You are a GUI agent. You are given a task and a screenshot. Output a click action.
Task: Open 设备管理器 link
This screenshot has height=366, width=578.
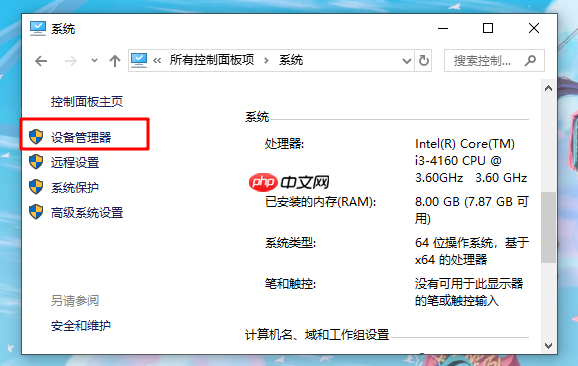[x=81, y=137]
